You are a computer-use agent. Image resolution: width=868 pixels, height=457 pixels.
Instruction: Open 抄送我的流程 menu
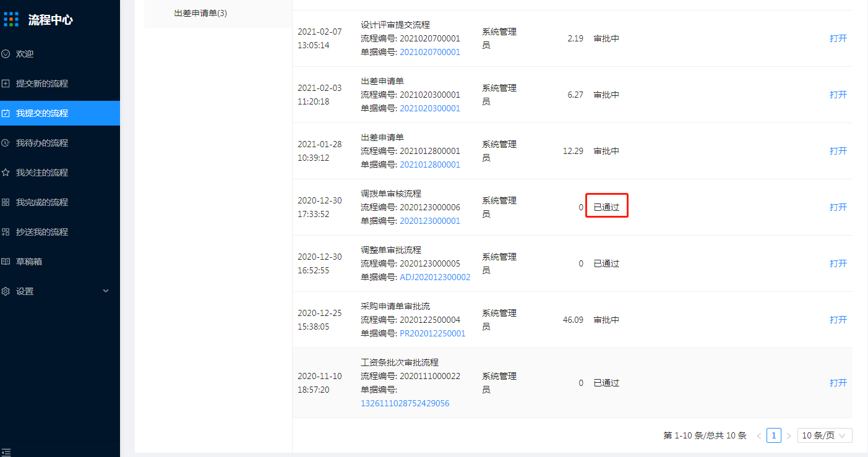point(60,232)
